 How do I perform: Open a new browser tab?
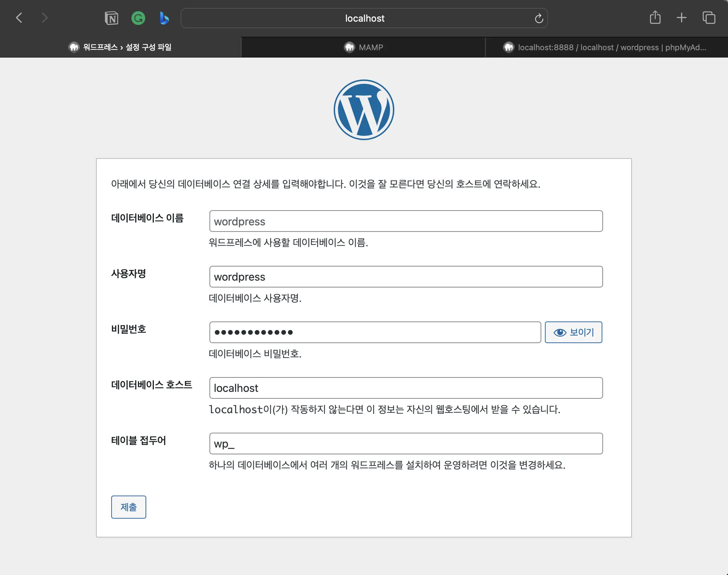[x=682, y=17]
